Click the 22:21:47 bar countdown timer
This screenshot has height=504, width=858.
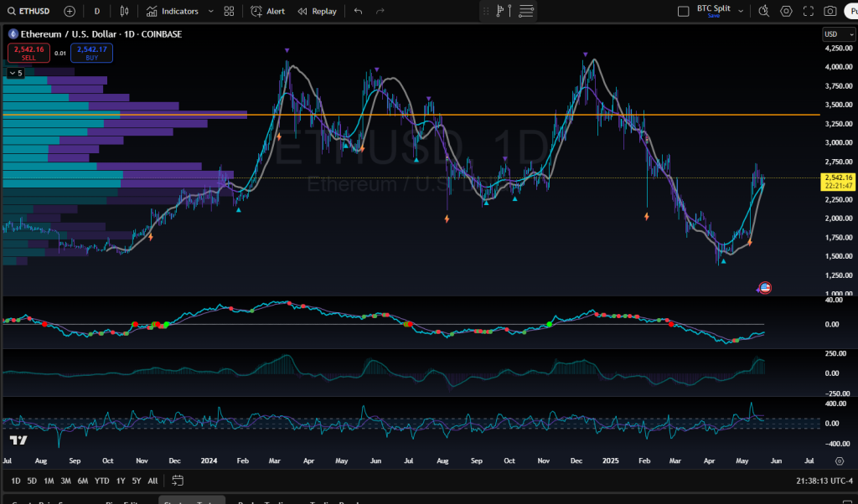click(839, 186)
